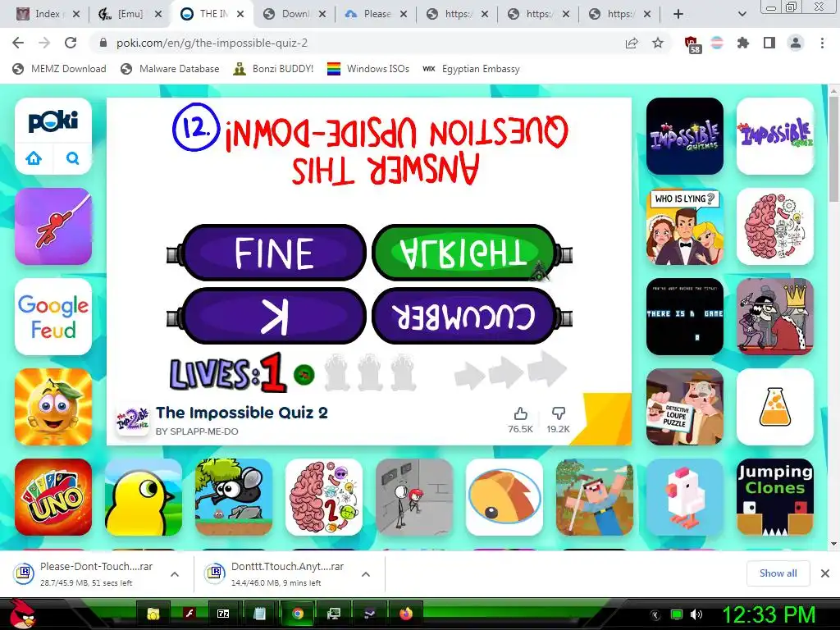The width and height of the screenshot is (840, 630).
Task: Expand options for Donttt.Ttouch.Anyt rar download
Action: [x=366, y=573]
